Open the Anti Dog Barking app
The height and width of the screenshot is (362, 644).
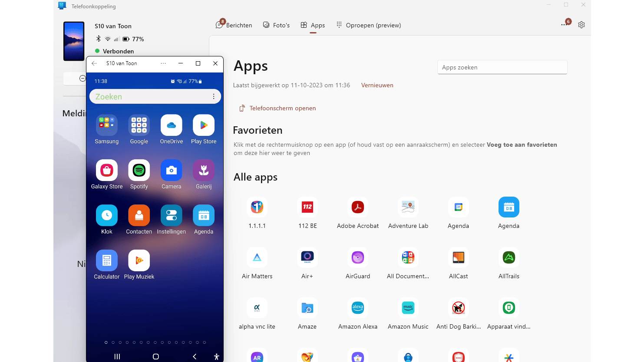pyautogui.click(x=459, y=308)
